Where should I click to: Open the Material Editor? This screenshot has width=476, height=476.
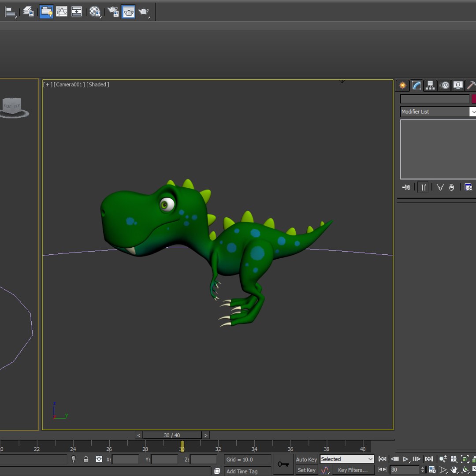pos(95,12)
